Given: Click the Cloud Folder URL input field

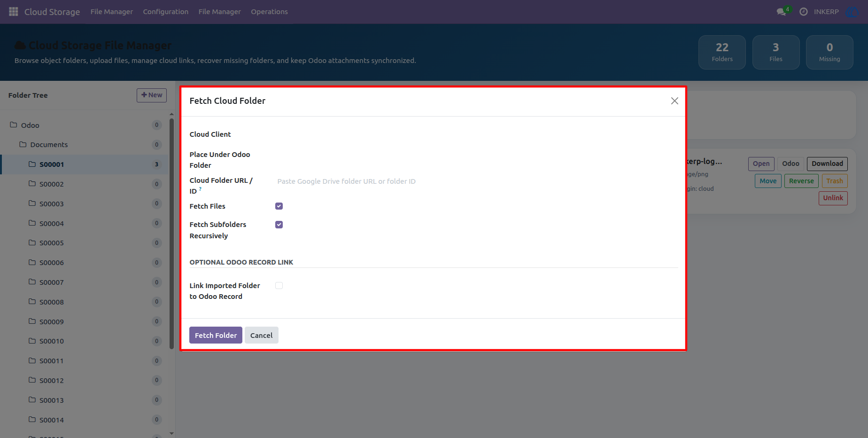Looking at the screenshot, I should tap(476, 181).
